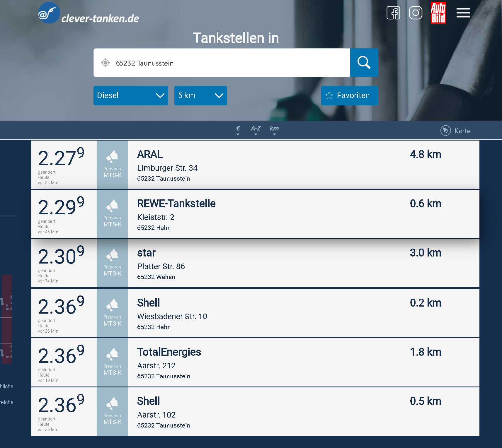Click ARAL price 2.27

coord(61,157)
